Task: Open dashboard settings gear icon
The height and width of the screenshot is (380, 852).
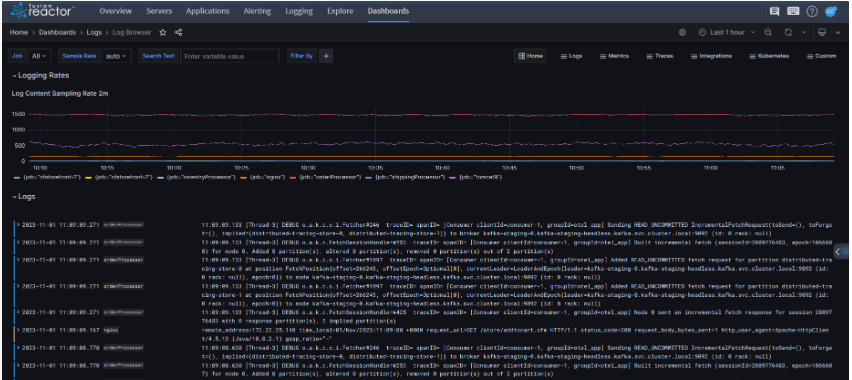Action: [682, 33]
